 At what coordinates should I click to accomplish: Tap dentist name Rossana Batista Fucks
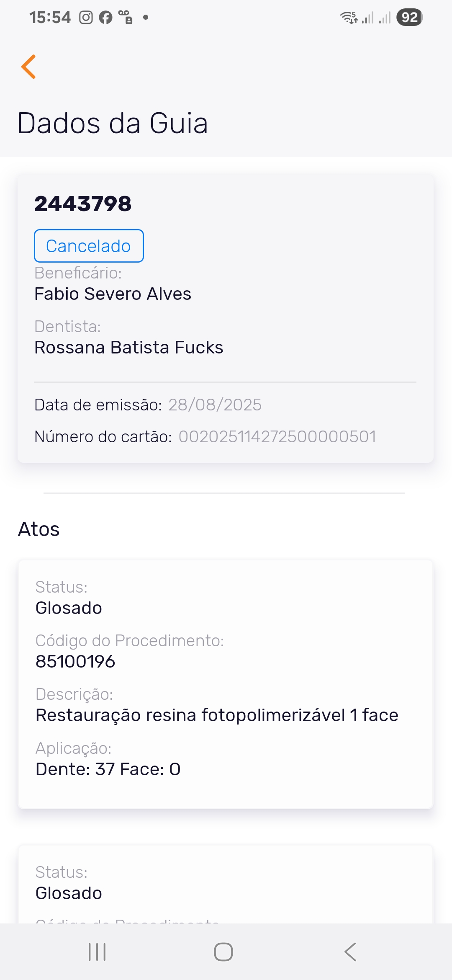(129, 348)
